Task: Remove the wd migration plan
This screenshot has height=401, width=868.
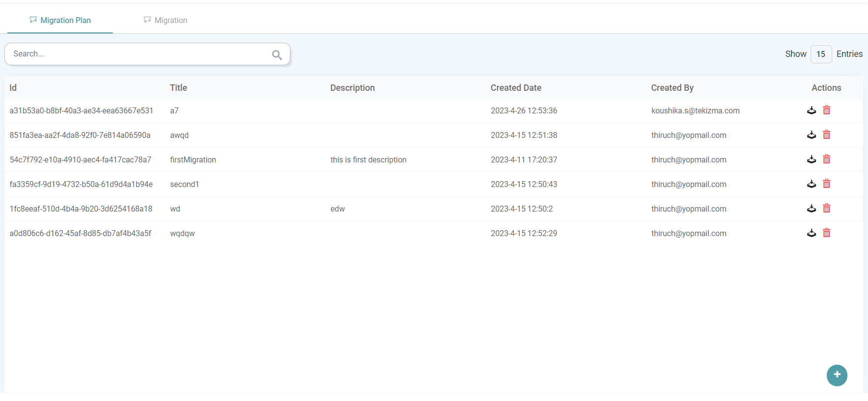Action: [826, 208]
